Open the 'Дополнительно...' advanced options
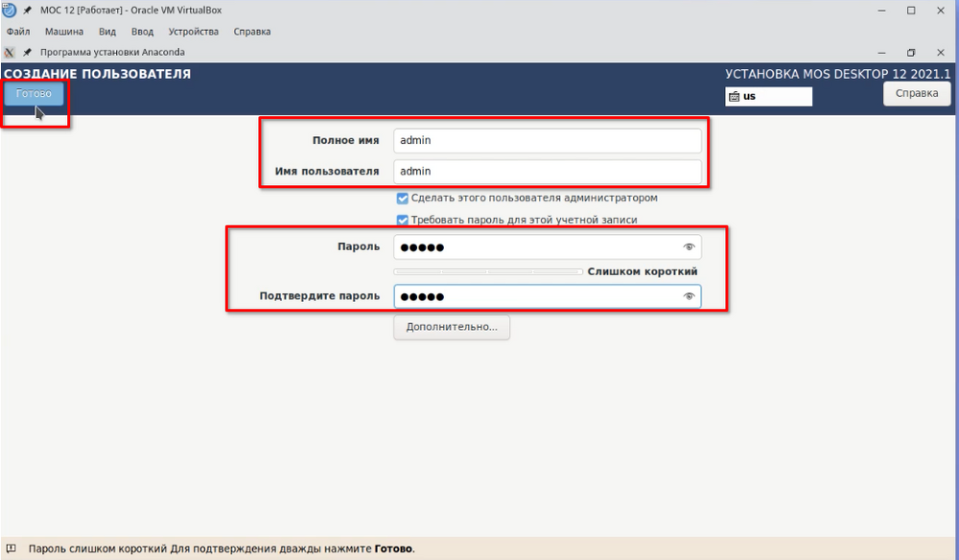This screenshot has height=560, width=959. click(x=452, y=327)
